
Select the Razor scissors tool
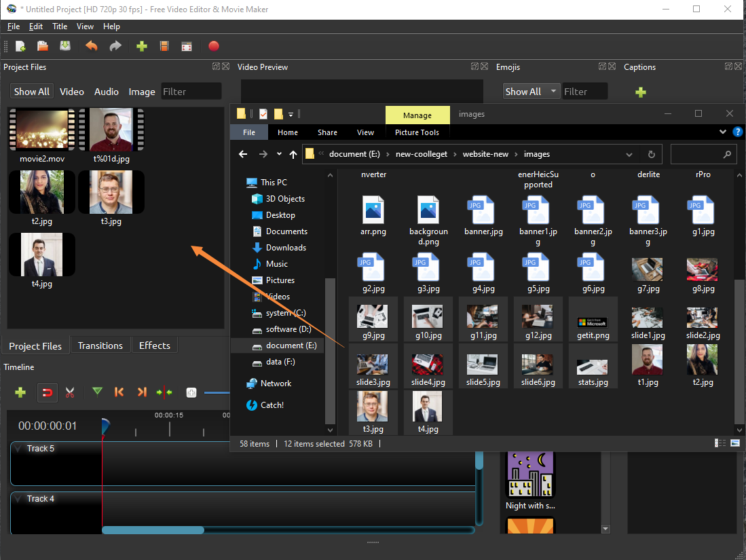point(69,392)
